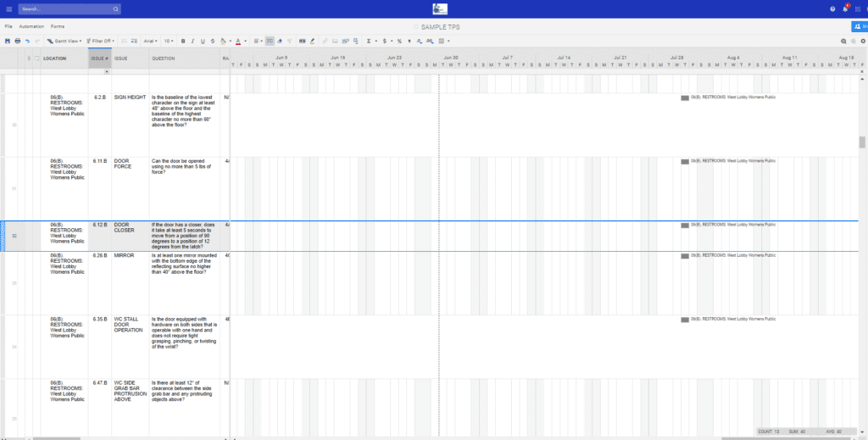The height and width of the screenshot is (440, 868).
Task: Open the font size 10 dropdown
Action: click(169, 41)
